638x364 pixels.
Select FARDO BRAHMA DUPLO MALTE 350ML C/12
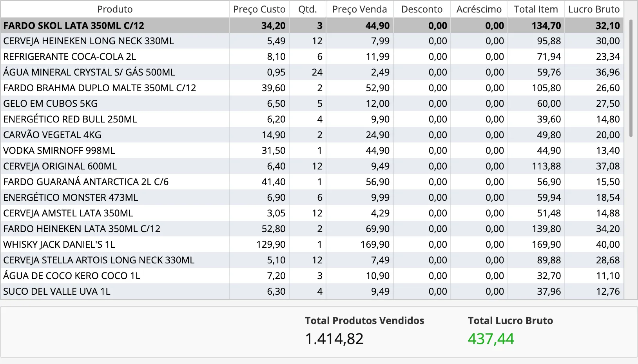[312, 88]
